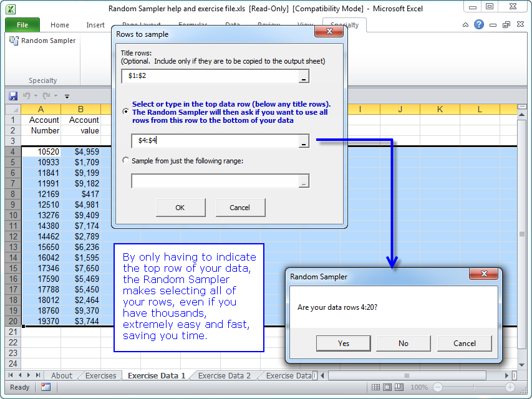Click the $4:$4 top data row input field
Image resolution: width=532 pixels, height=399 pixels.
(214, 141)
